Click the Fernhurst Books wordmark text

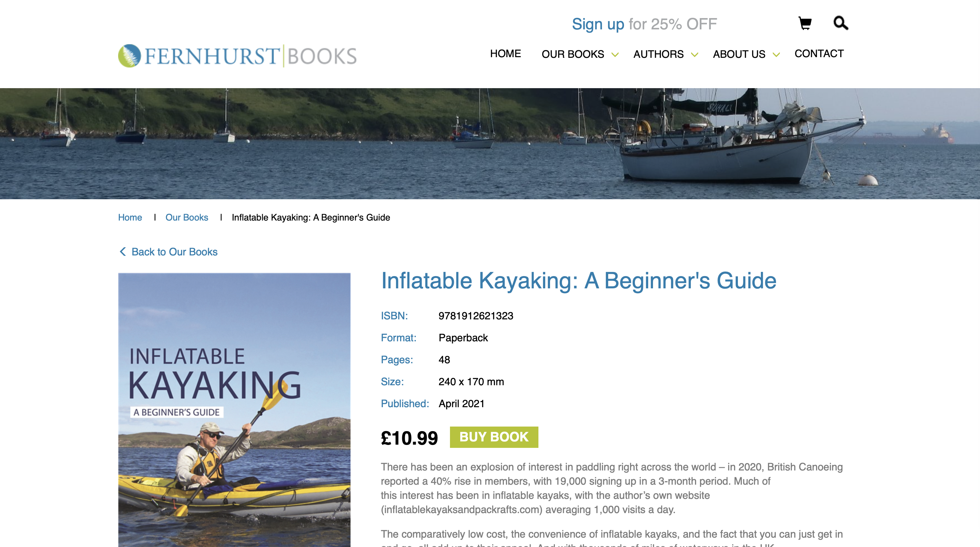(250, 56)
